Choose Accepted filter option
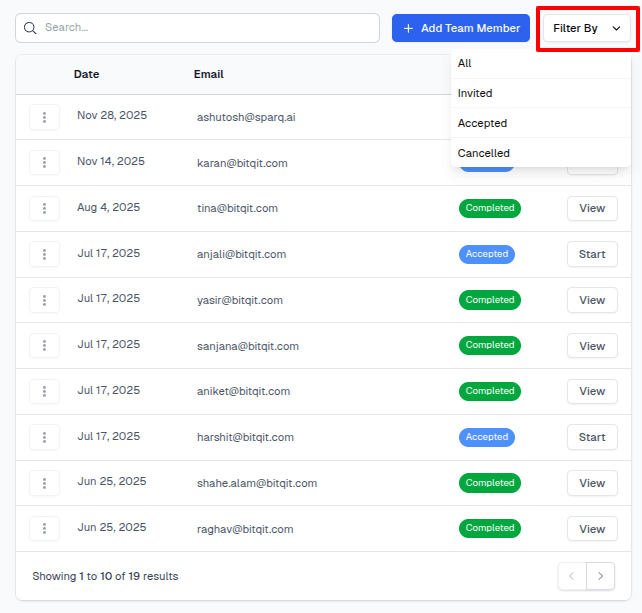 coord(540,123)
